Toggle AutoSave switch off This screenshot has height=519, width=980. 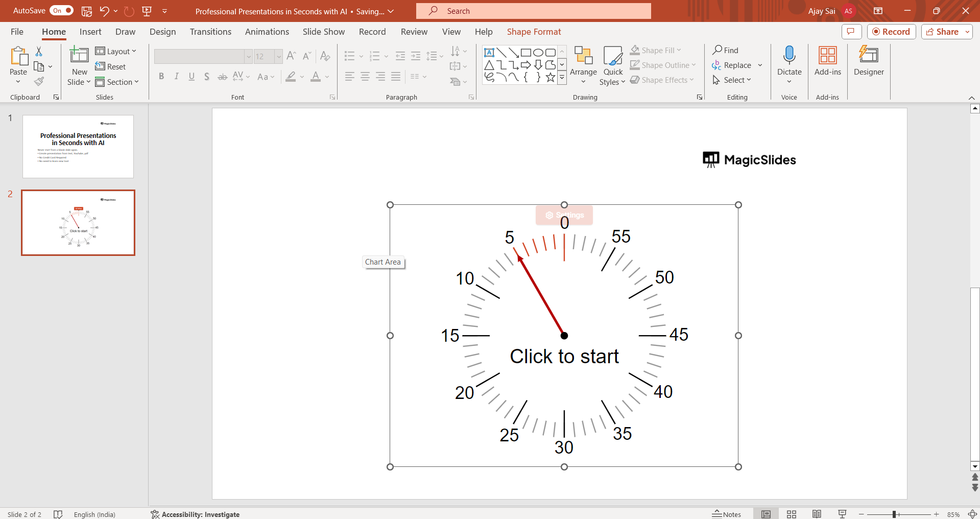click(61, 11)
